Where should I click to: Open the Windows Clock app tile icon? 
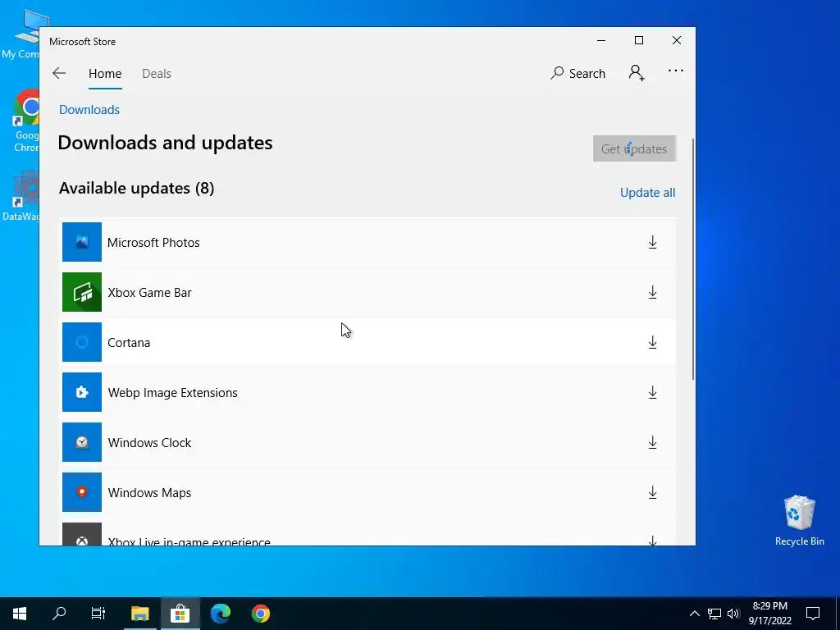click(x=82, y=442)
